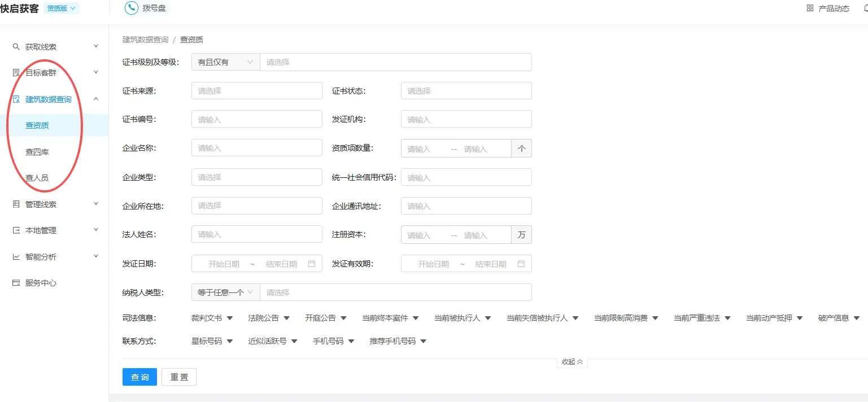Click the 智能分析 chart icon
Screen dimensions: 868x402
[16, 257]
